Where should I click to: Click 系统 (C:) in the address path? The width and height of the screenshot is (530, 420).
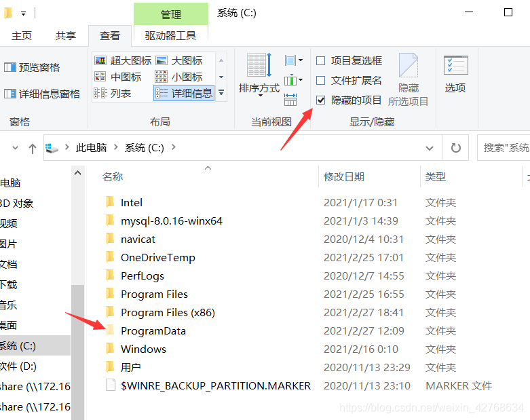point(145,148)
